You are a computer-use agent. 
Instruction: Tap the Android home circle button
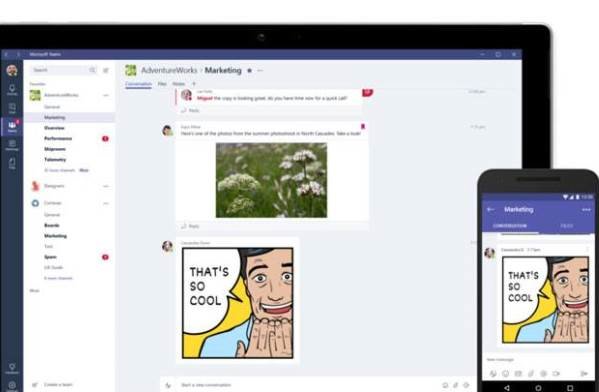coord(538,388)
